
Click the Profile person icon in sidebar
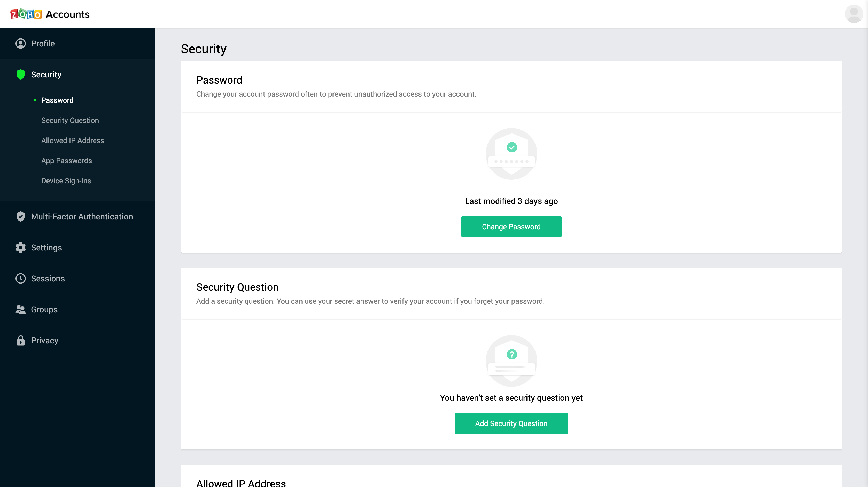(21, 43)
